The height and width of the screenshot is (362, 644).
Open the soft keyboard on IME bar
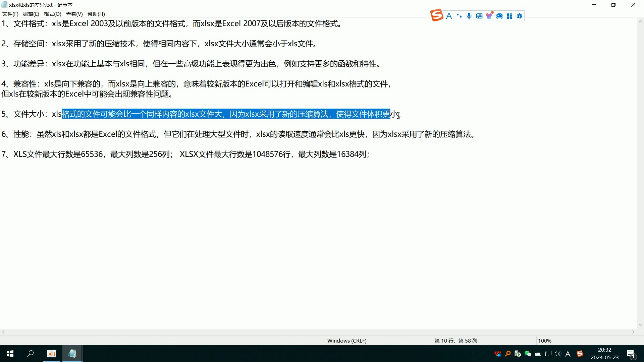click(479, 16)
